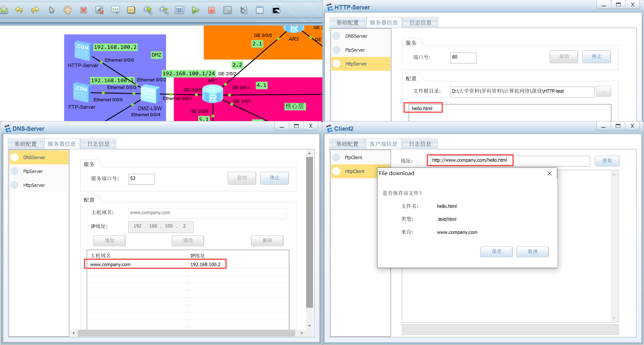This screenshot has height=345, width=644.
Task: Click the red X delete tool
Action: click(x=83, y=10)
